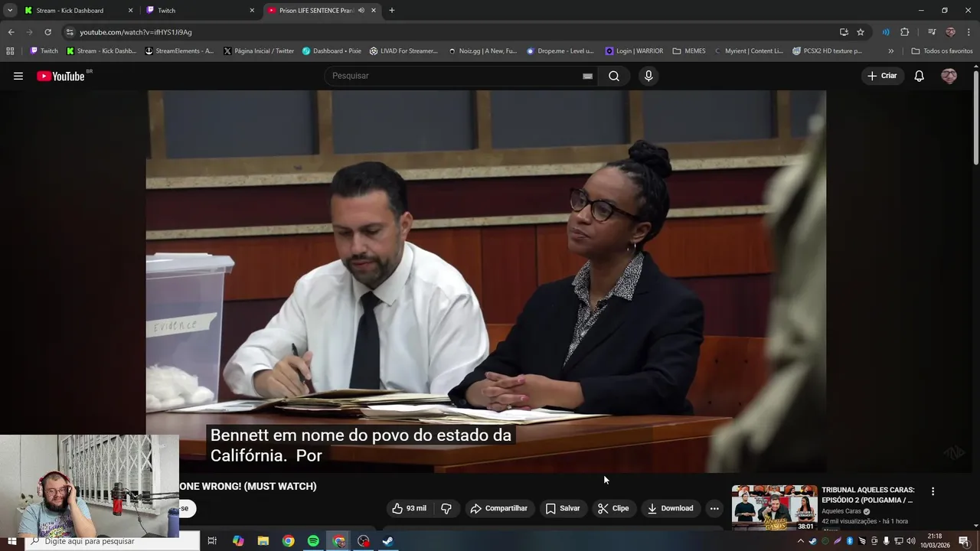Click the site information icon in address bar
980x551 pixels.
coord(70,32)
